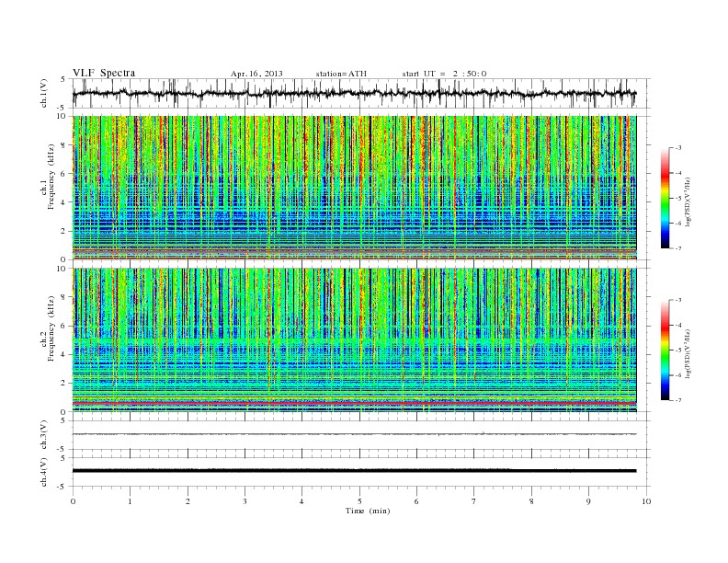Click the ch.1 "Frequency (kHz)" axis label

pos(51,177)
